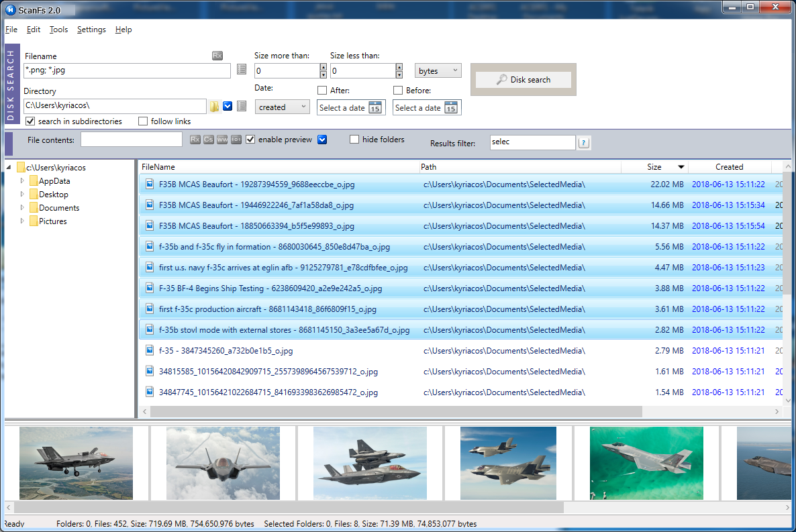
Task: Toggle case-sensitive file contents search
Action: [208, 140]
